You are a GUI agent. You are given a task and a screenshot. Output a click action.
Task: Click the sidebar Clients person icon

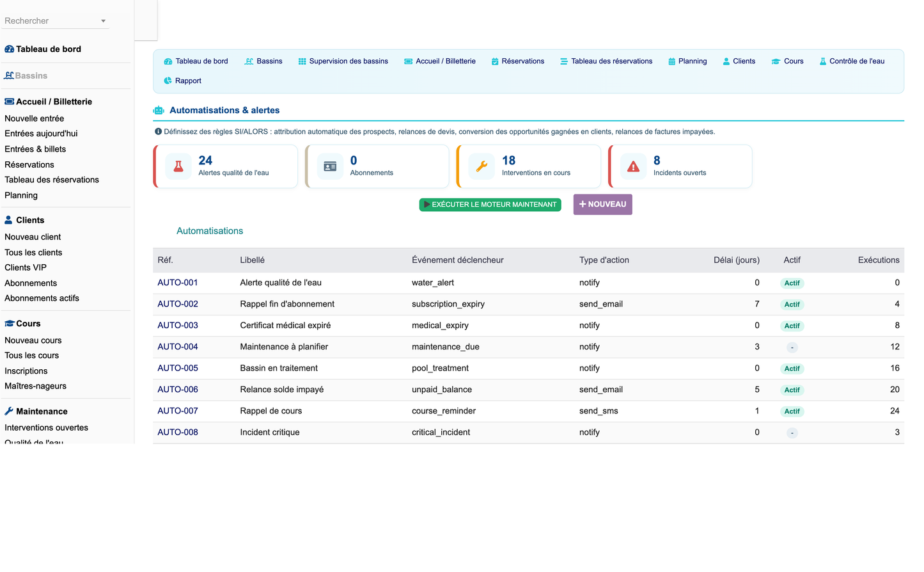pos(8,220)
